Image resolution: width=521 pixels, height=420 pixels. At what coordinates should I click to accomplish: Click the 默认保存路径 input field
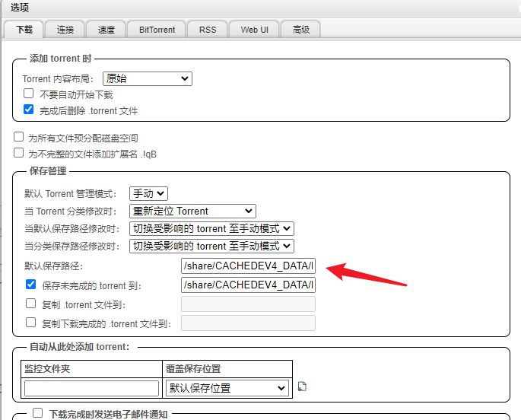248,266
